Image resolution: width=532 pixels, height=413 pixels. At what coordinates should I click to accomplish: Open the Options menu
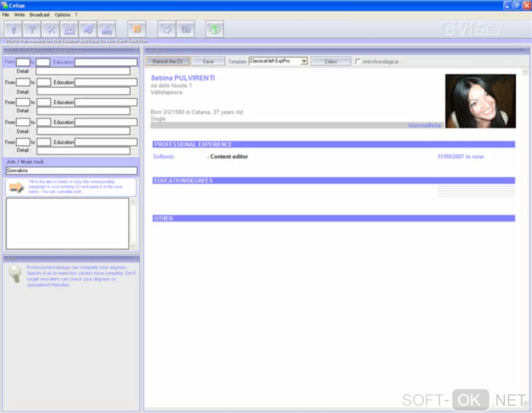63,15
